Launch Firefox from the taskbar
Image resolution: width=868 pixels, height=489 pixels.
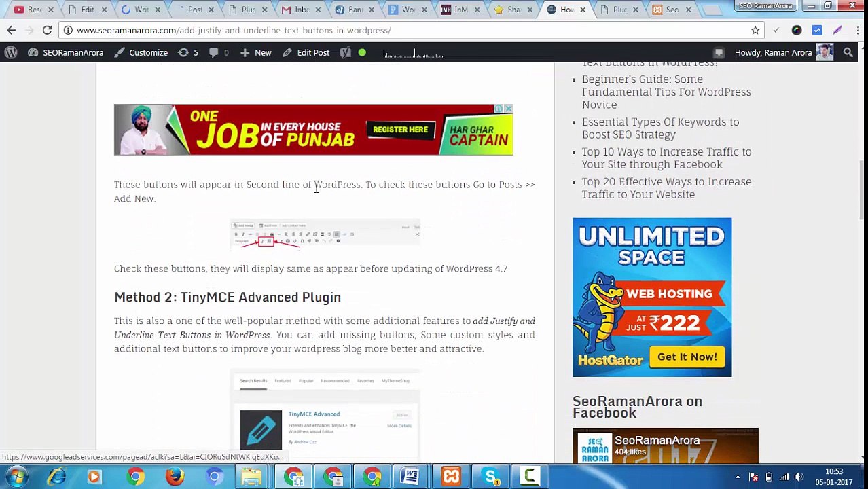coord(175,477)
